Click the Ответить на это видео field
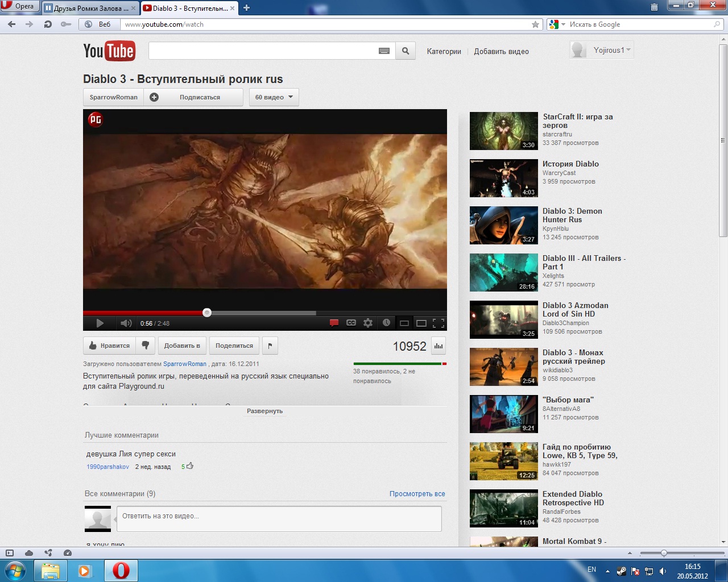 279,519
